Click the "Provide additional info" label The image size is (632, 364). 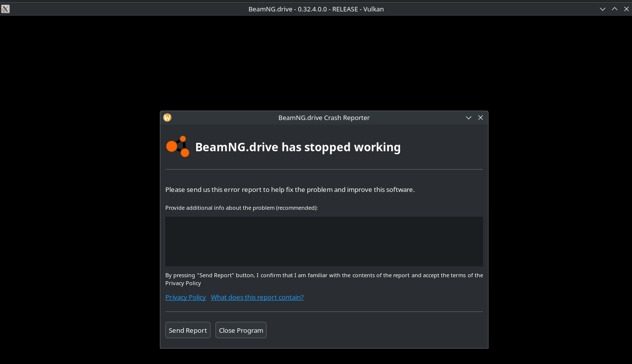(x=241, y=208)
